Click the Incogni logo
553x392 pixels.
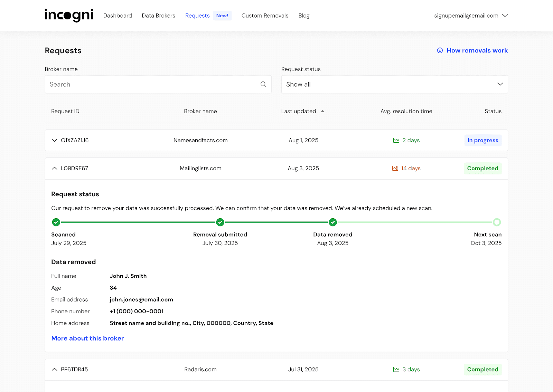pyautogui.click(x=69, y=15)
